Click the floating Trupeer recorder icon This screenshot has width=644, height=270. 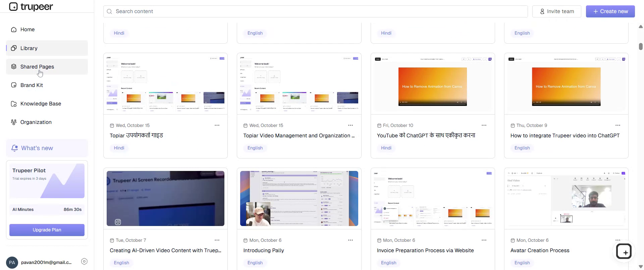click(624, 252)
